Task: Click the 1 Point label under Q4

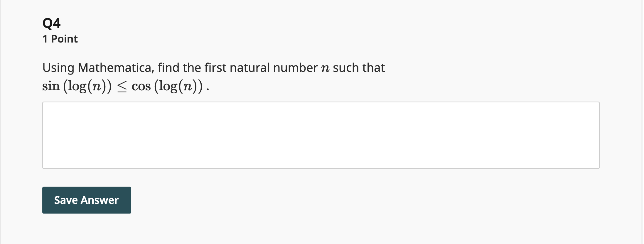Action: 60,38
